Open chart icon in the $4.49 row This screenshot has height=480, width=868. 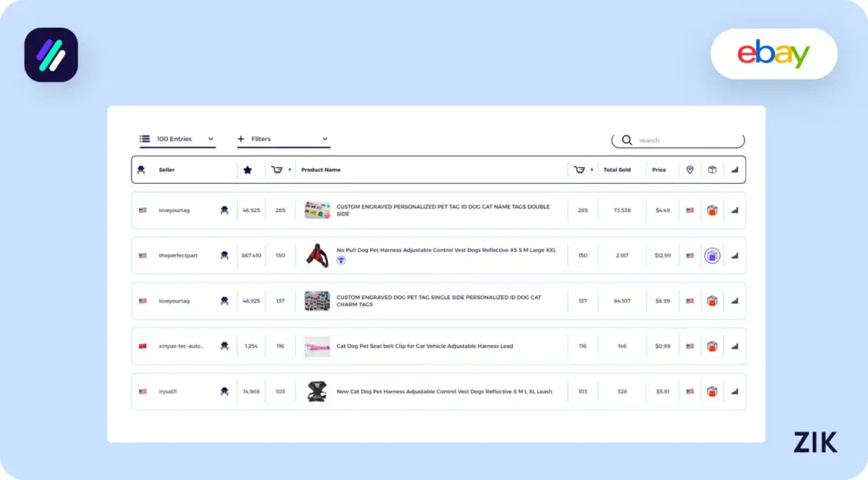[x=735, y=210]
